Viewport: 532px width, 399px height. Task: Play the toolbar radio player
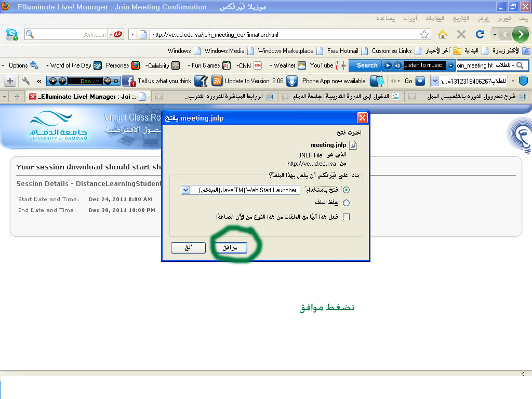tap(387, 65)
